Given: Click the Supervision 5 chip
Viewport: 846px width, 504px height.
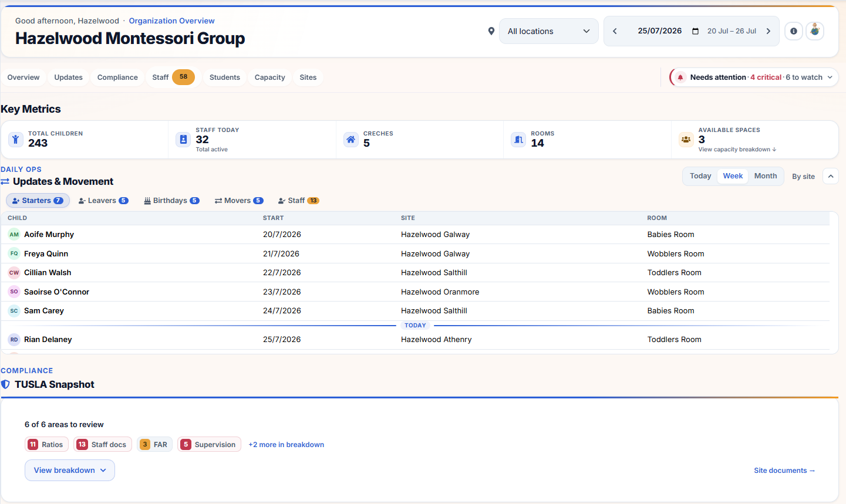Looking at the screenshot, I should 210,445.
